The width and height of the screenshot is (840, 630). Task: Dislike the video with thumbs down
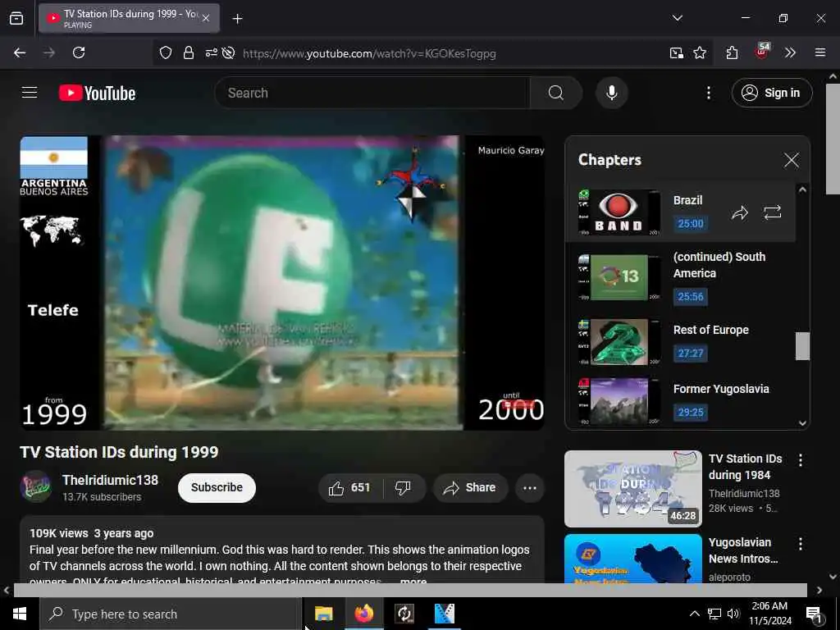[x=403, y=487]
